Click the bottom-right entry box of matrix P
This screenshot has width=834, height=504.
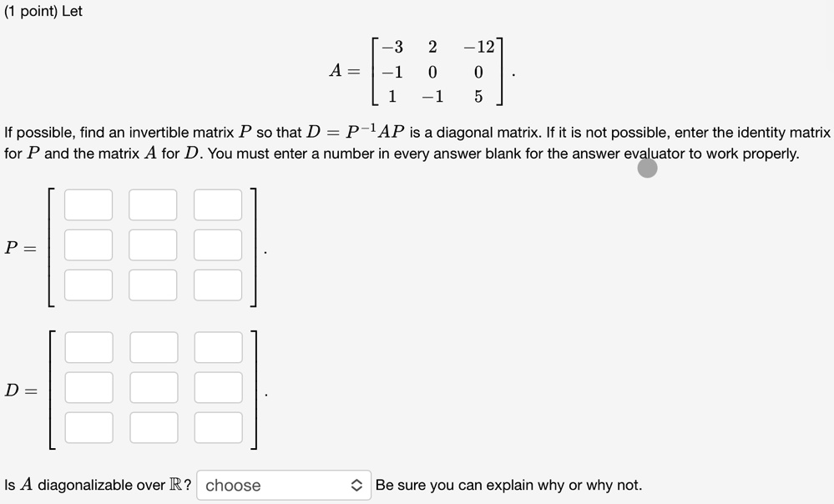[x=217, y=285]
